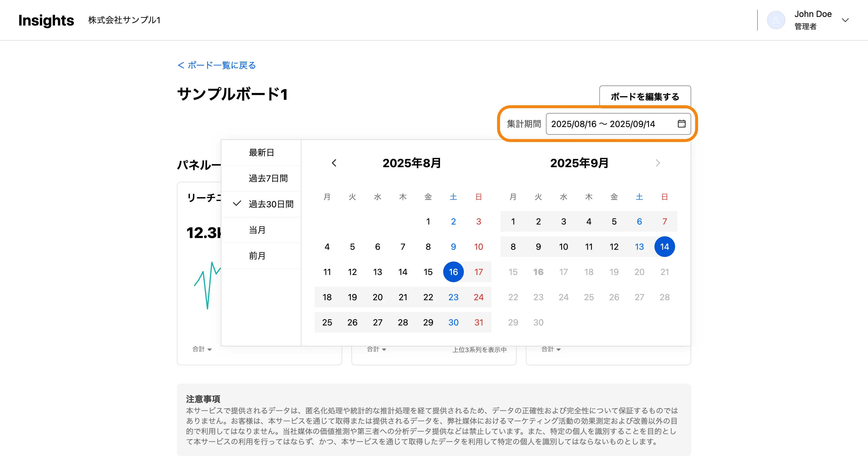This screenshot has width=868, height=472.
Task: Open the 合計 dropdown in middle panel
Action: pyautogui.click(x=376, y=349)
